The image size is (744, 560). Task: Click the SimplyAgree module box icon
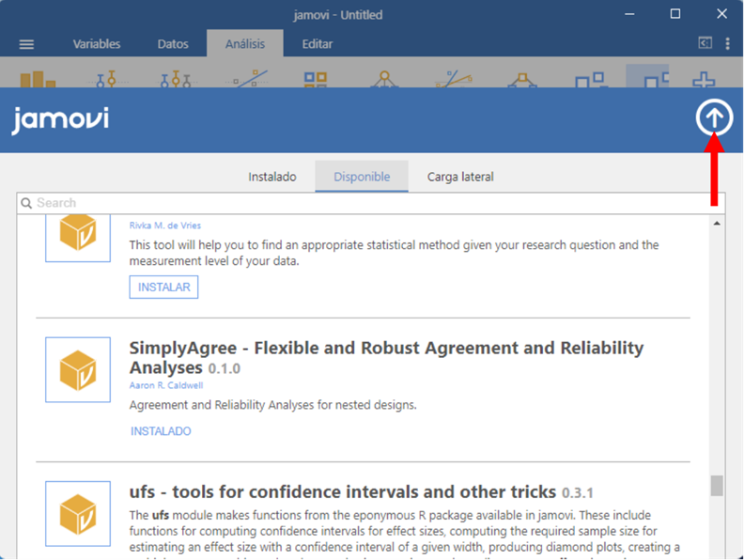click(x=78, y=369)
